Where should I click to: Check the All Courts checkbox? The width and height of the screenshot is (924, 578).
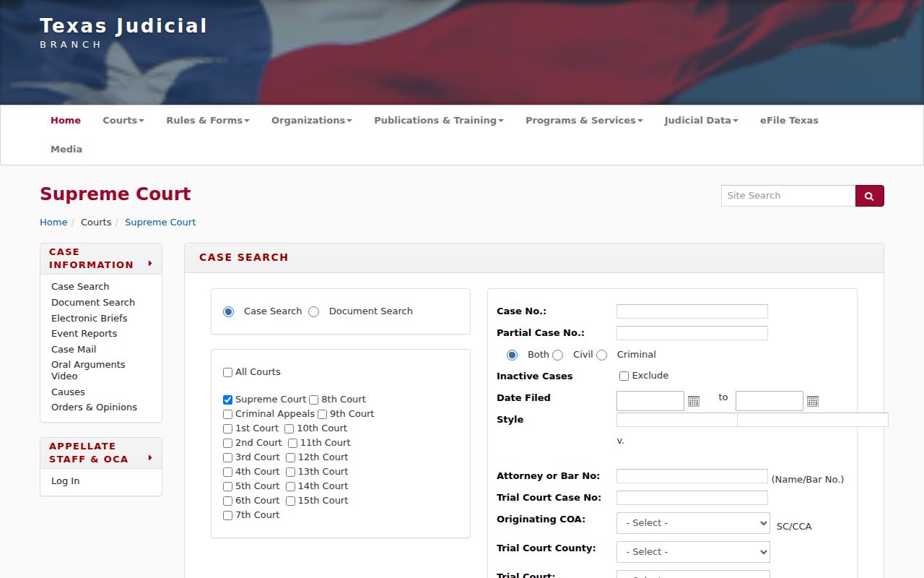click(227, 373)
